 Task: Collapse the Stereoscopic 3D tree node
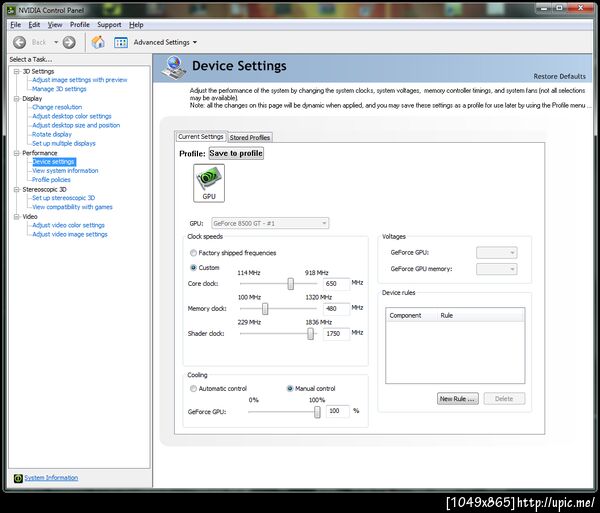click(16, 189)
